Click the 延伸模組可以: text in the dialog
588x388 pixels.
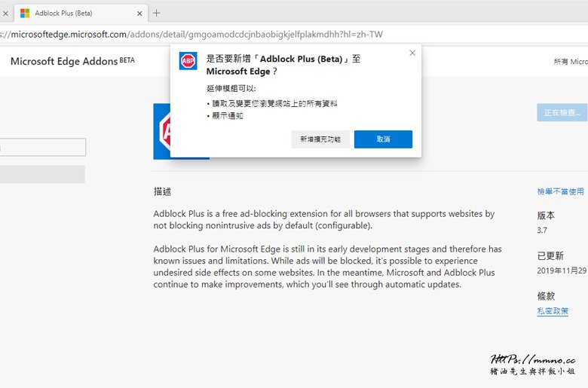[231, 88]
